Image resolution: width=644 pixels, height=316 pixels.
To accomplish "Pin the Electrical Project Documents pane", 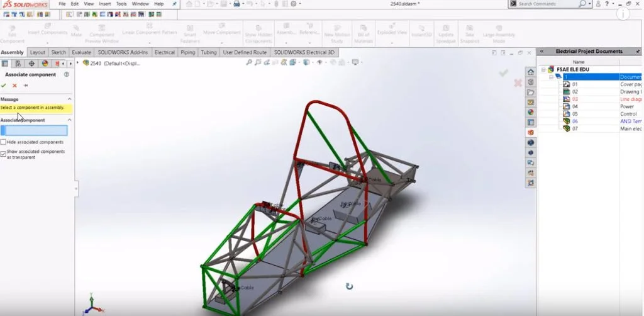I will pos(638,52).
